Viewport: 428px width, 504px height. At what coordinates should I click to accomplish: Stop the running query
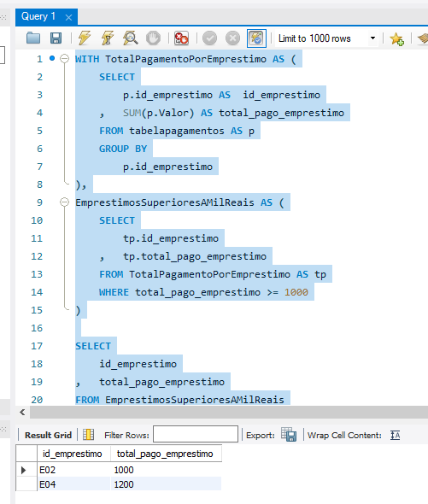click(153, 38)
